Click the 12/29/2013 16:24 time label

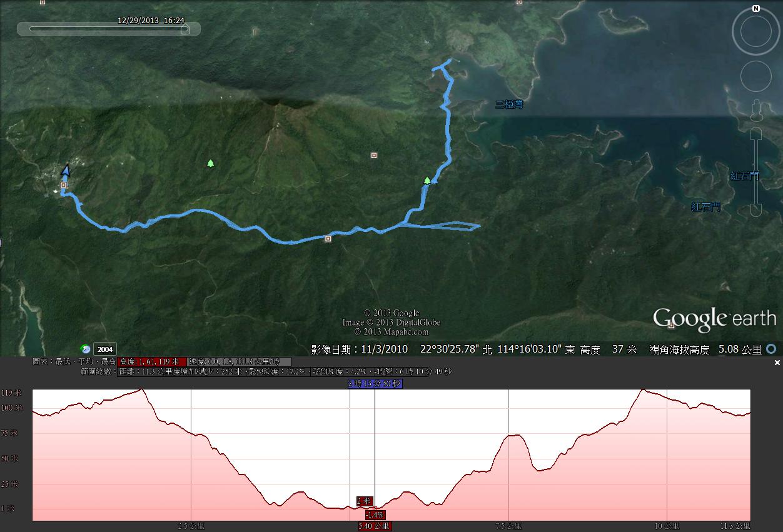(151, 20)
